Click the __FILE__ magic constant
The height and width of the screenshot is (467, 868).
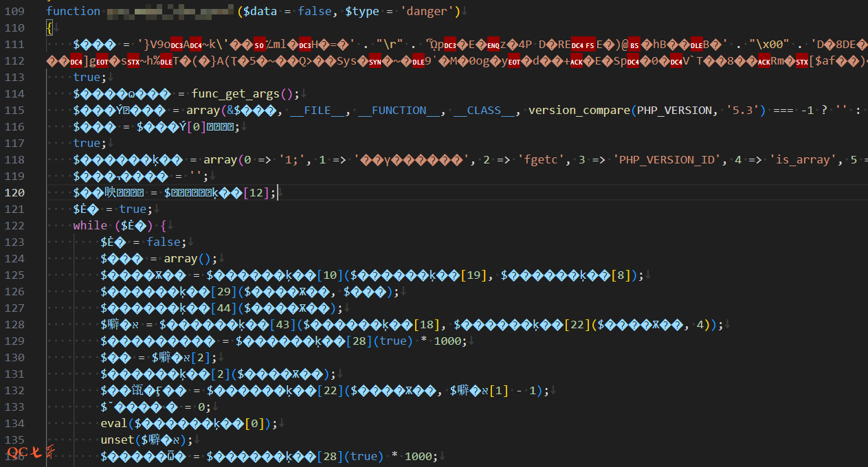[317, 110]
